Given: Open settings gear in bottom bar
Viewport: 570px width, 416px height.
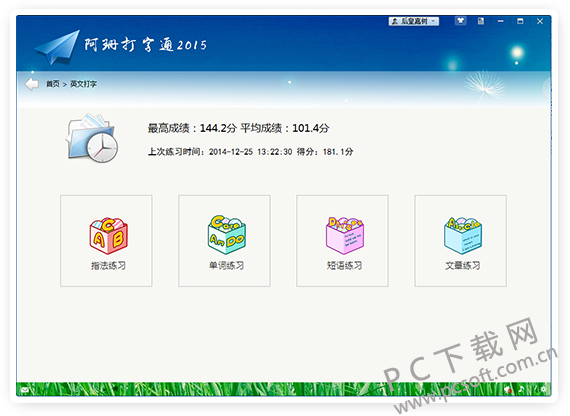Looking at the screenshot, I should 543,389.
